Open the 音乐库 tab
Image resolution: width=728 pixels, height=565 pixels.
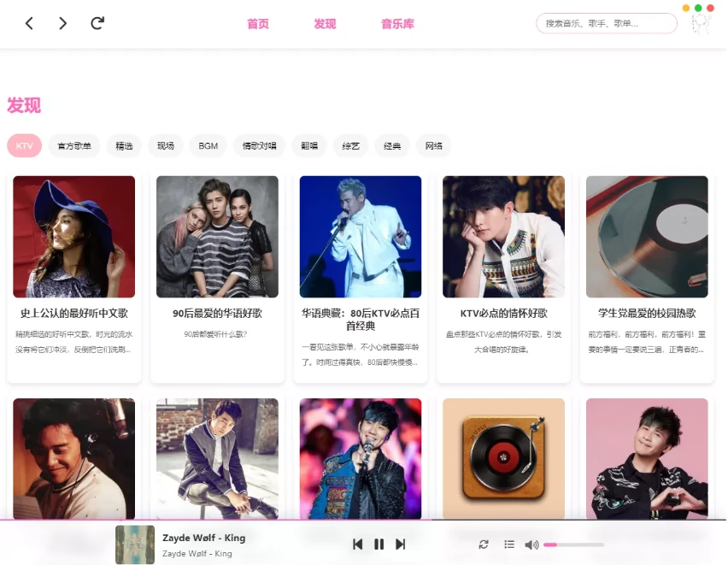pyautogui.click(x=397, y=24)
